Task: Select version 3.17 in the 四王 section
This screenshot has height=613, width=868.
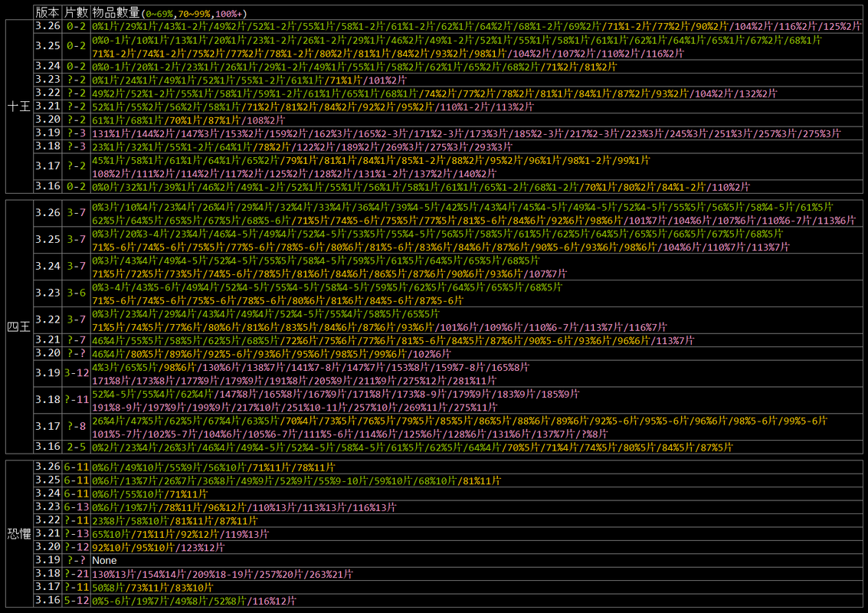Action: [47, 426]
